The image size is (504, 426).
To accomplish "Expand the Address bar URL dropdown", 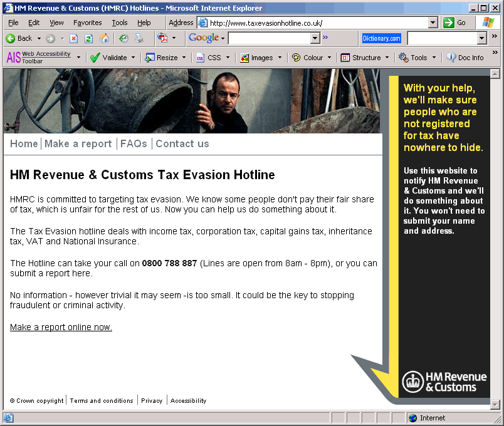I will [x=433, y=23].
